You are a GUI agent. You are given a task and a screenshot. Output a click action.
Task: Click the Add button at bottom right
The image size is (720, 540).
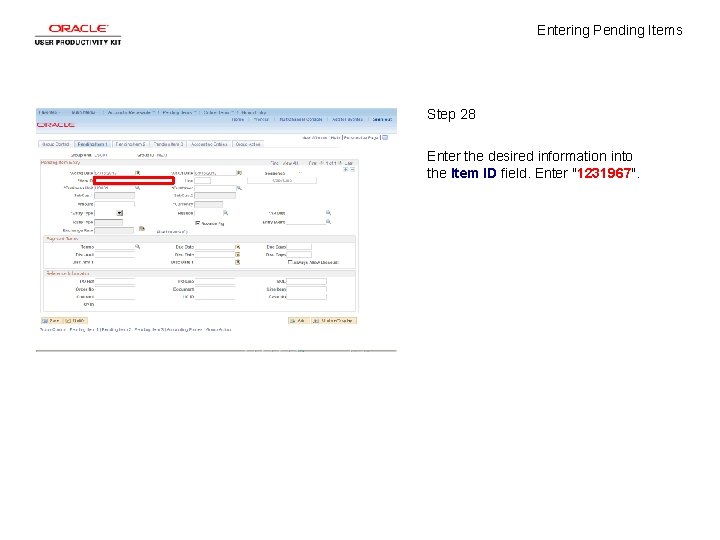(x=298, y=321)
